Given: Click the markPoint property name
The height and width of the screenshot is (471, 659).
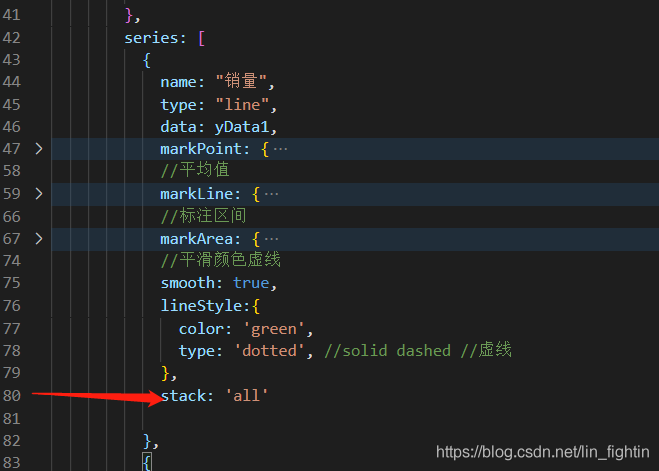Looking at the screenshot, I should pos(201,149).
